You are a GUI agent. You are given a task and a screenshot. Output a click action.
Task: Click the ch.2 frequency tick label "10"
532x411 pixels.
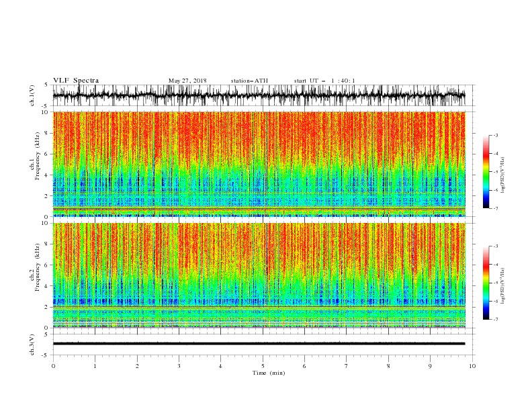[x=45, y=223]
